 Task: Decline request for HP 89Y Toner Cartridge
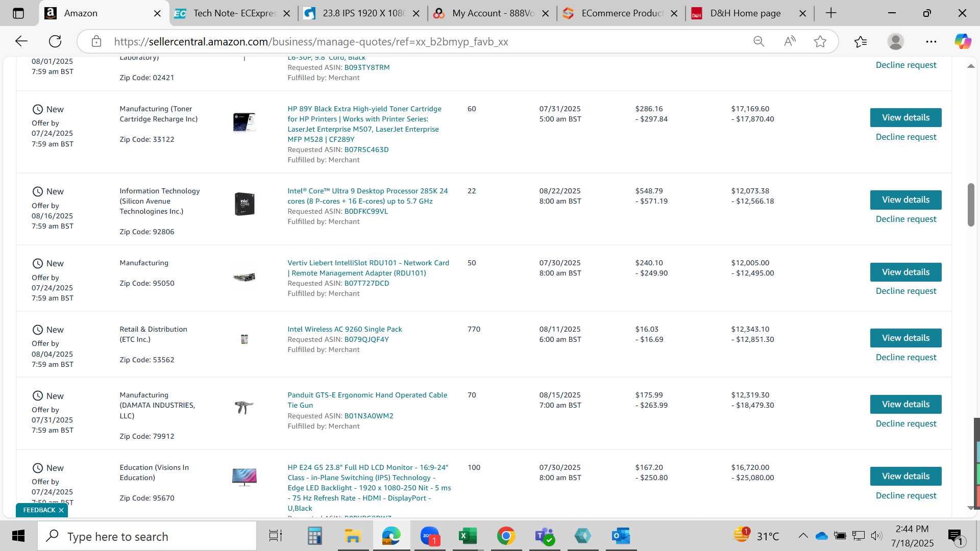pyautogui.click(x=906, y=137)
